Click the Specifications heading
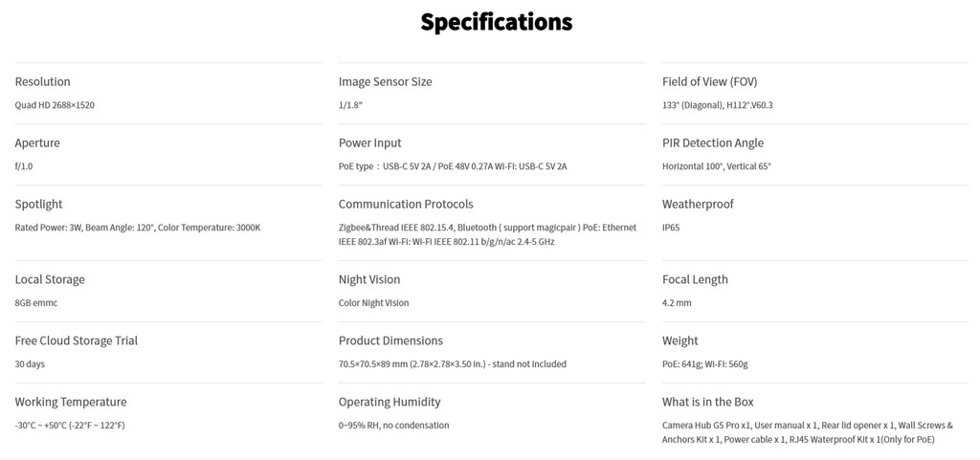Screen dimensions: 980x460 [x=496, y=22]
